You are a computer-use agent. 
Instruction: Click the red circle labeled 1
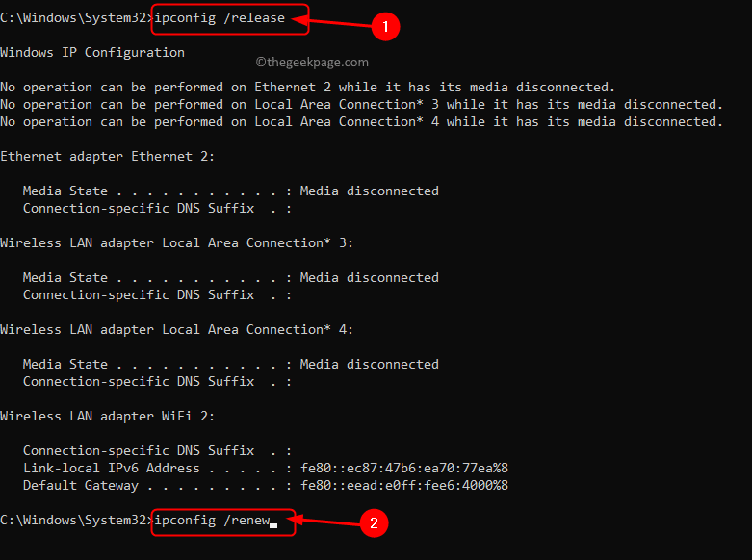coord(385,26)
